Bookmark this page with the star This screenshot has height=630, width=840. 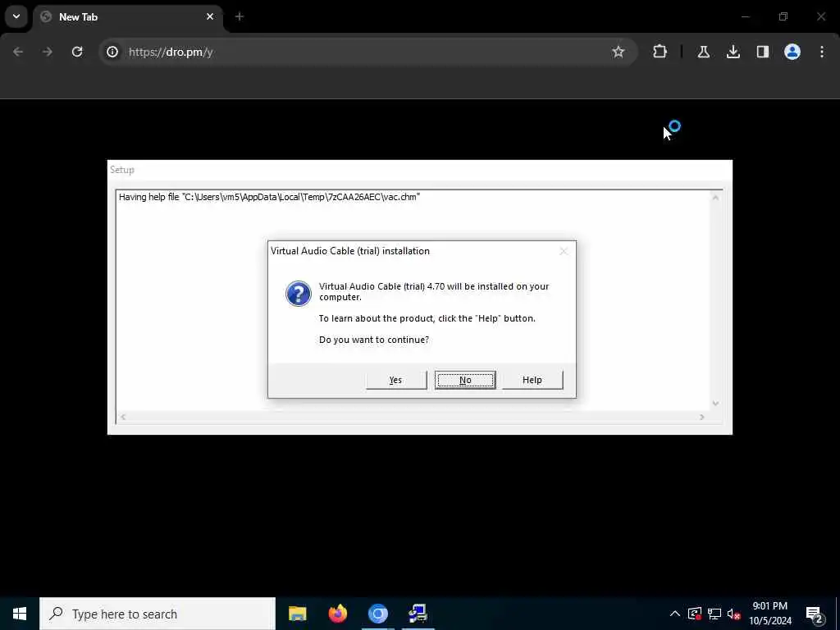619,52
